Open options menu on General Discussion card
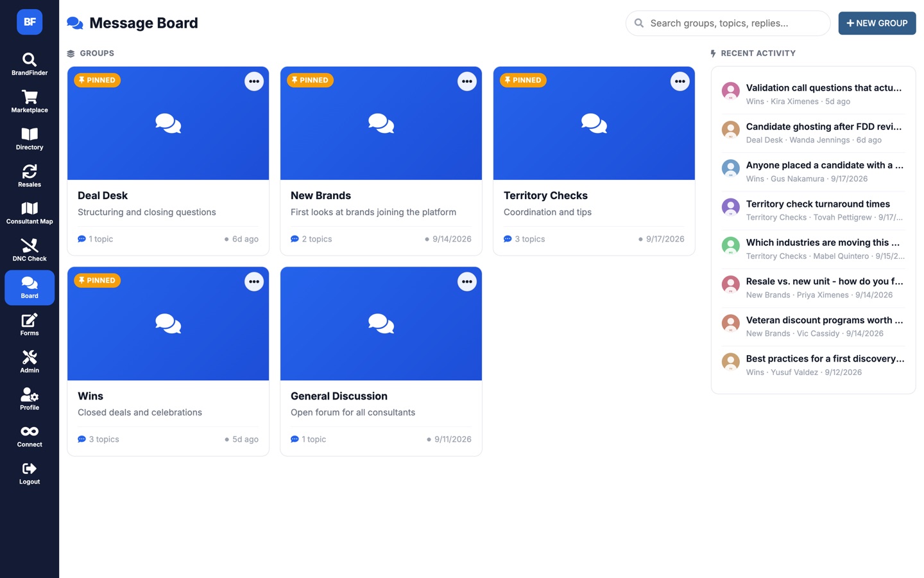This screenshot has width=924, height=578. click(x=467, y=282)
